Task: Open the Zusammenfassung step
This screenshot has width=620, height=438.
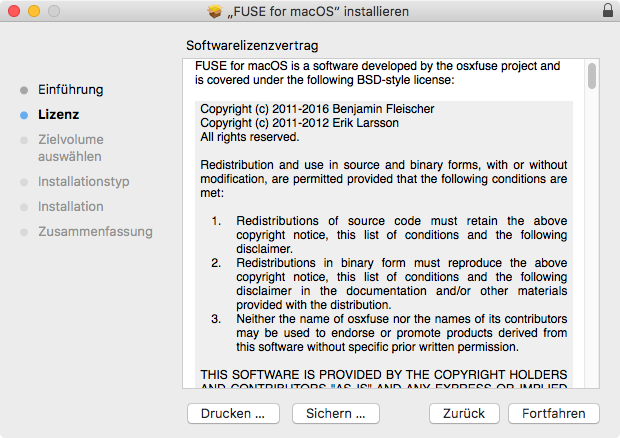Action: pyautogui.click(x=95, y=231)
